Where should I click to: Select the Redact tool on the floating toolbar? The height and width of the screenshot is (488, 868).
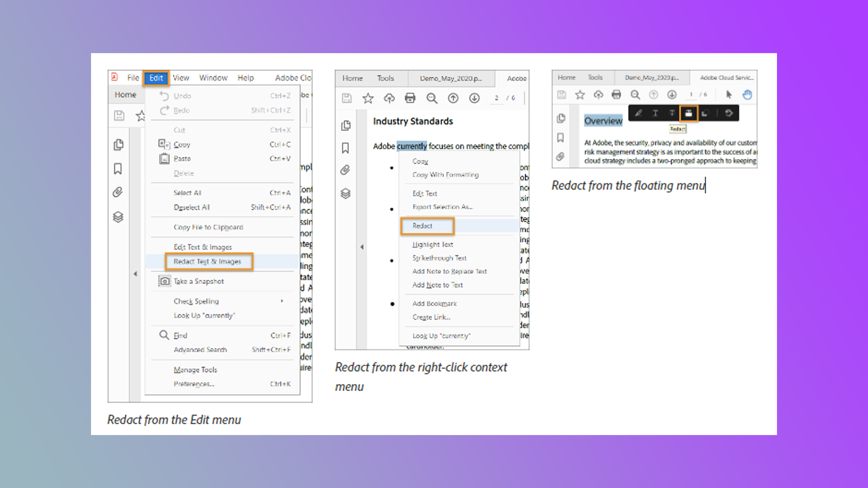click(x=689, y=113)
